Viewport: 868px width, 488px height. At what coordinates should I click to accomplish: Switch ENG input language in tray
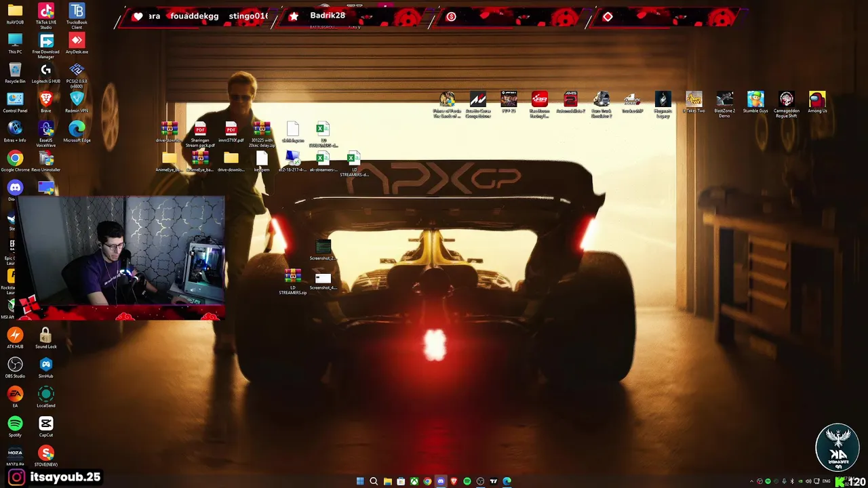point(826,482)
